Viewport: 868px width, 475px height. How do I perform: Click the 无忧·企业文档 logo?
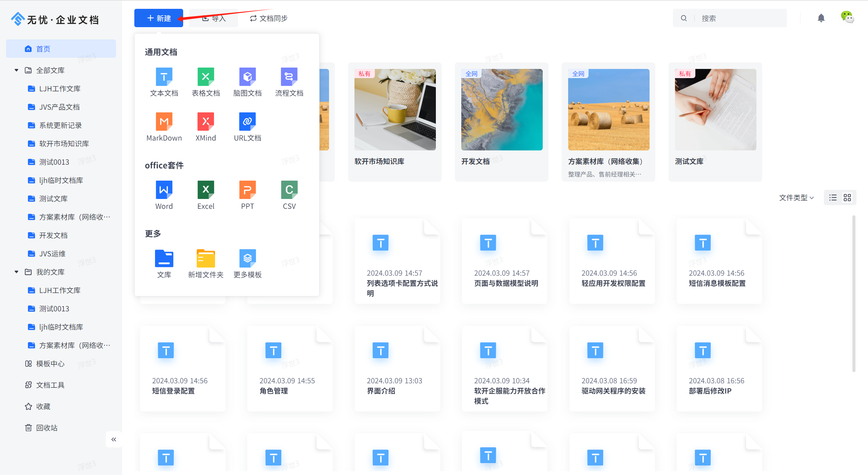55,20
